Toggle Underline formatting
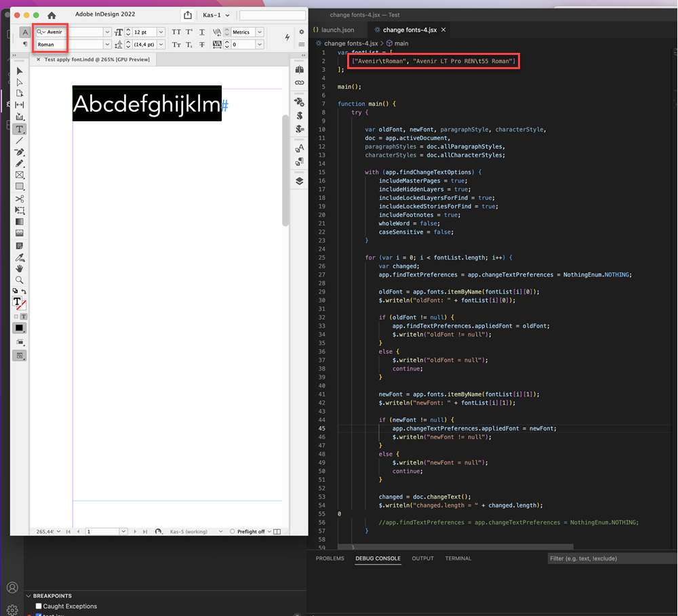 (x=202, y=32)
